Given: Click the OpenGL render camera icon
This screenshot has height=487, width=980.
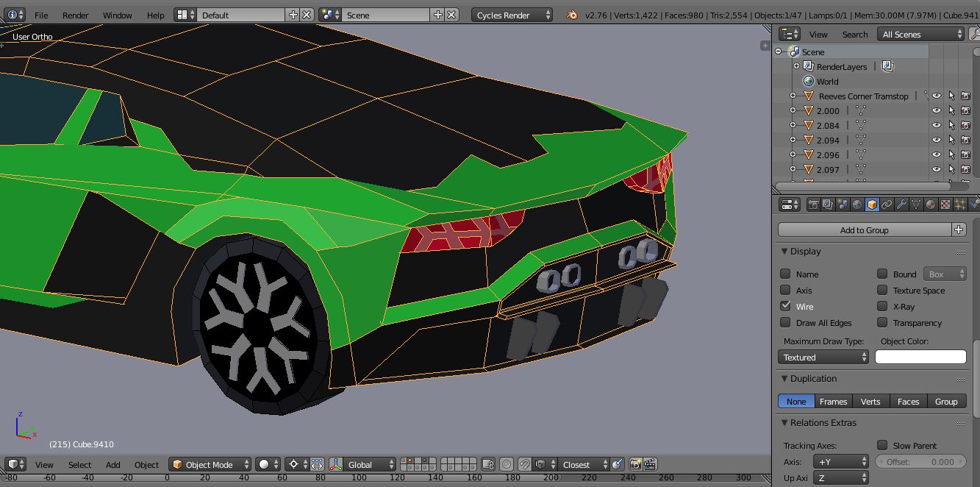Looking at the screenshot, I should click(635, 464).
